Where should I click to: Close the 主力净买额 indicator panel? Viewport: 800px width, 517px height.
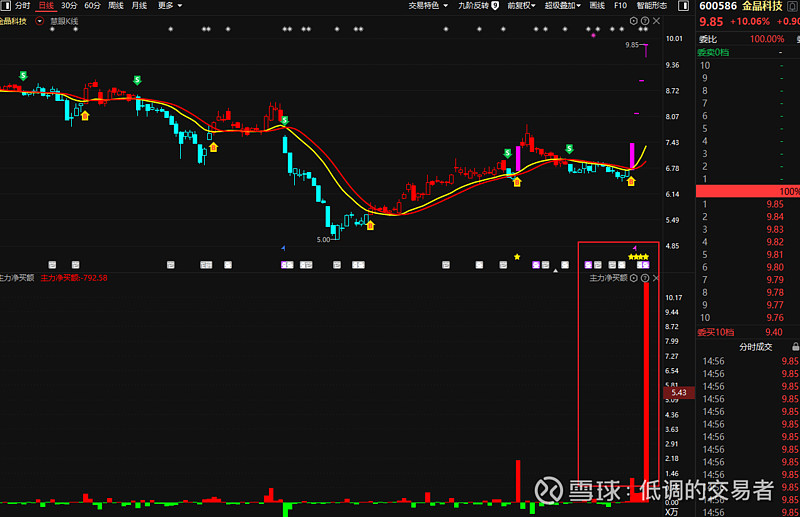pos(656,278)
